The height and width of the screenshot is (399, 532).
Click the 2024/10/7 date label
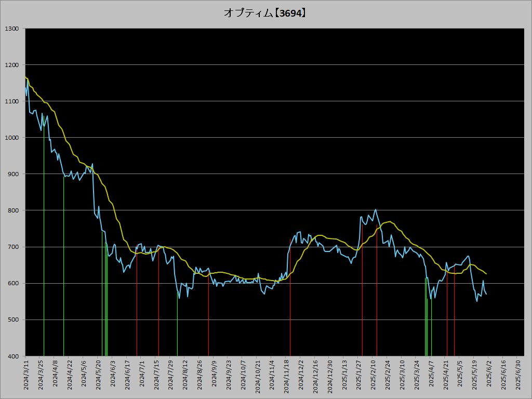click(243, 374)
